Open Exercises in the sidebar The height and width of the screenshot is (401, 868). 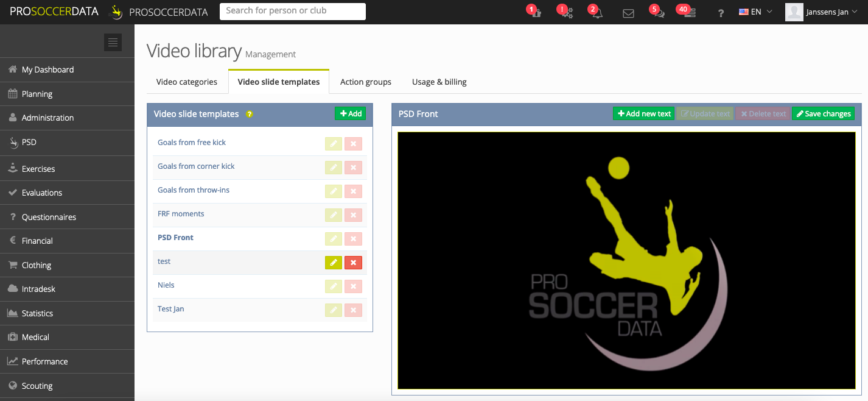pos(67,169)
